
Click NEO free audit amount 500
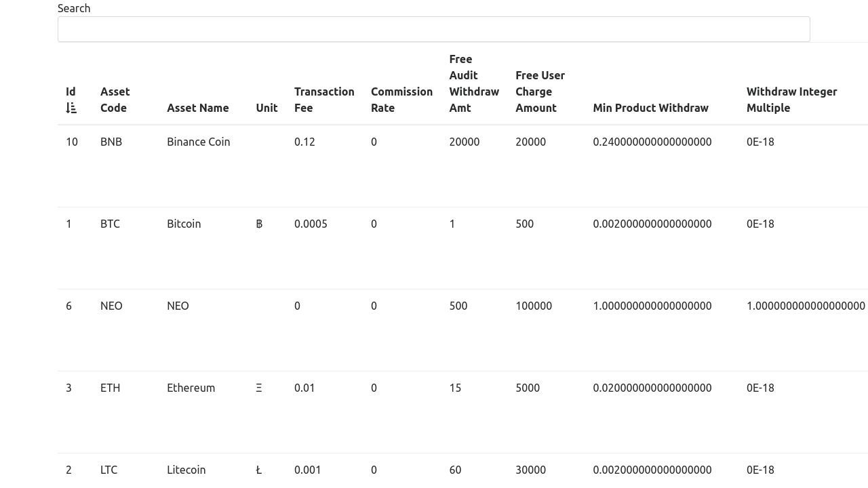458,306
